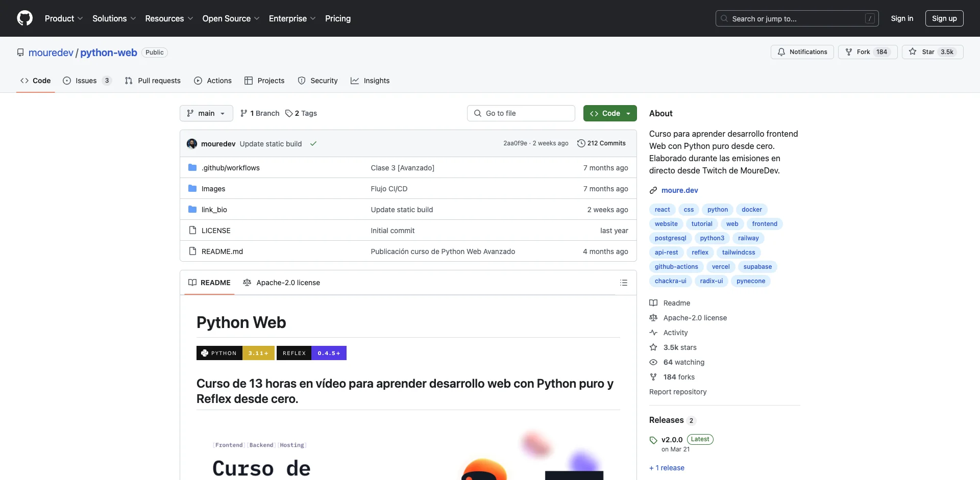Click the Go to file input field
This screenshot has height=480, width=980.
point(521,113)
